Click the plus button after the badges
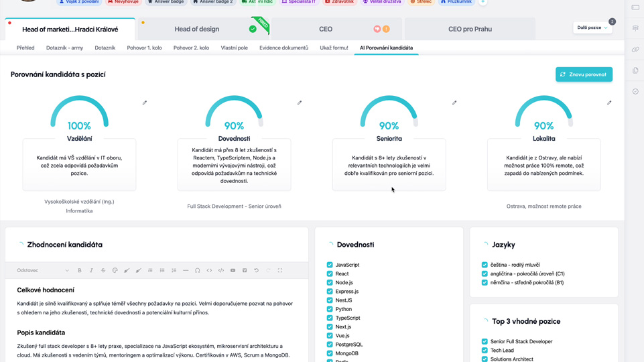Screen dimensions: 644x362 pyautogui.click(x=482, y=2)
